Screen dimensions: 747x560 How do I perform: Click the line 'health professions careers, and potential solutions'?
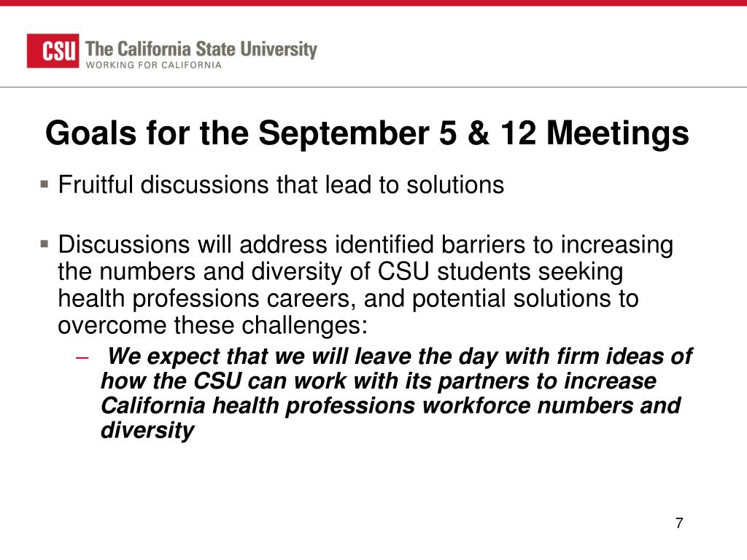[x=348, y=299]
